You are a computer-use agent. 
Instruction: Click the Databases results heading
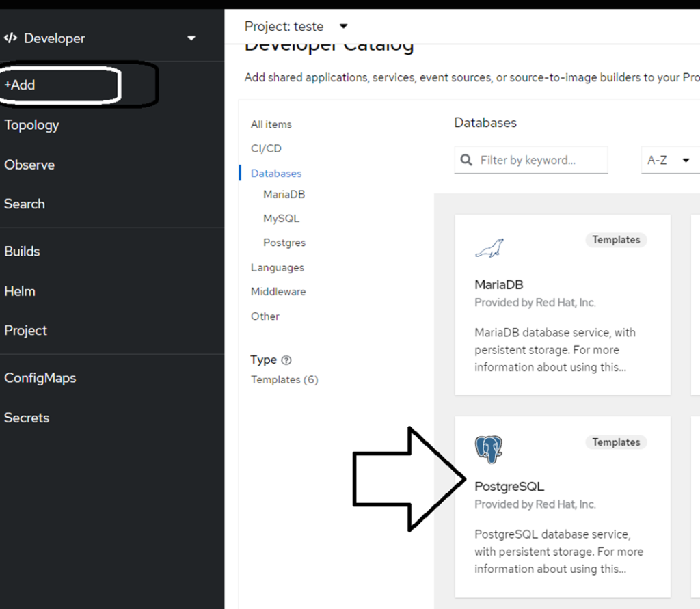click(x=485, y=123)
